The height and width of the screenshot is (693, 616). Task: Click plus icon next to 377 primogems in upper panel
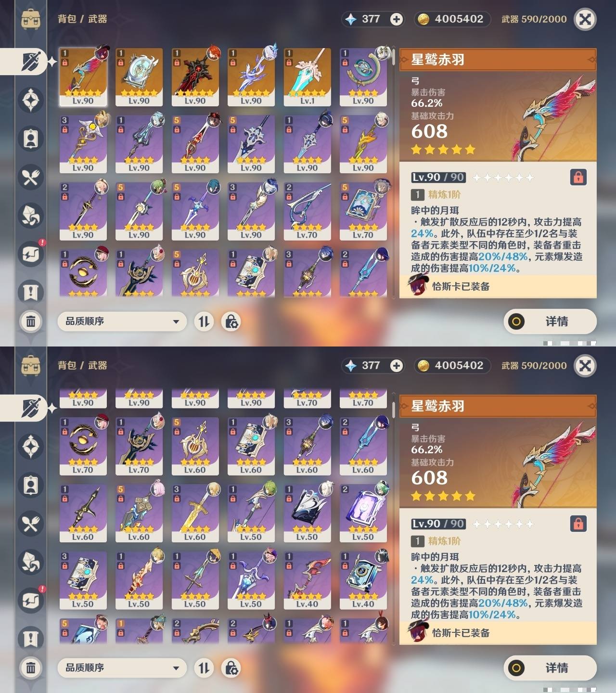point(397,19)
